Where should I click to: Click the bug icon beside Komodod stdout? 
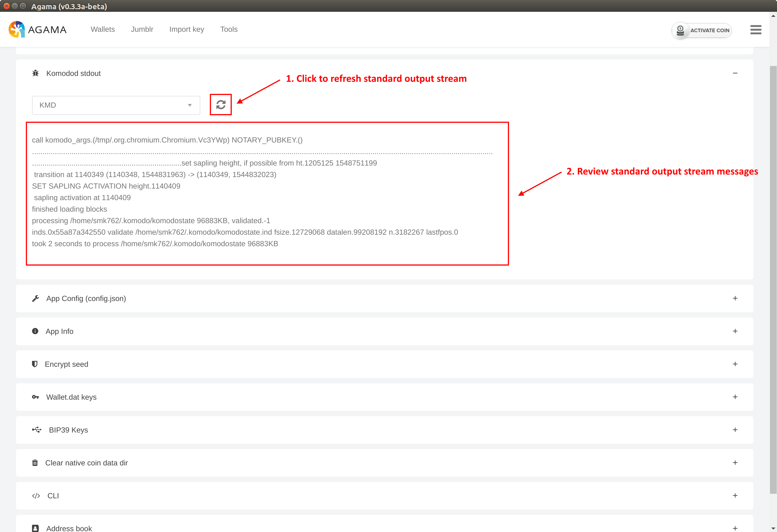(35, 73)
